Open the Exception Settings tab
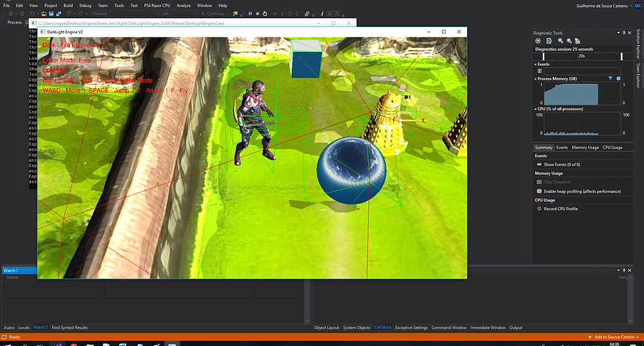 411,327
